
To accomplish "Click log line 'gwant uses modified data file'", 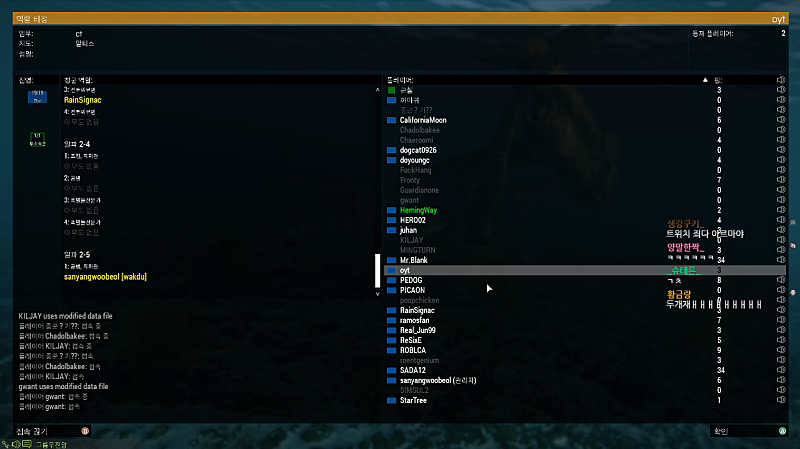I will pyautogui.click(x=63, y=386).
